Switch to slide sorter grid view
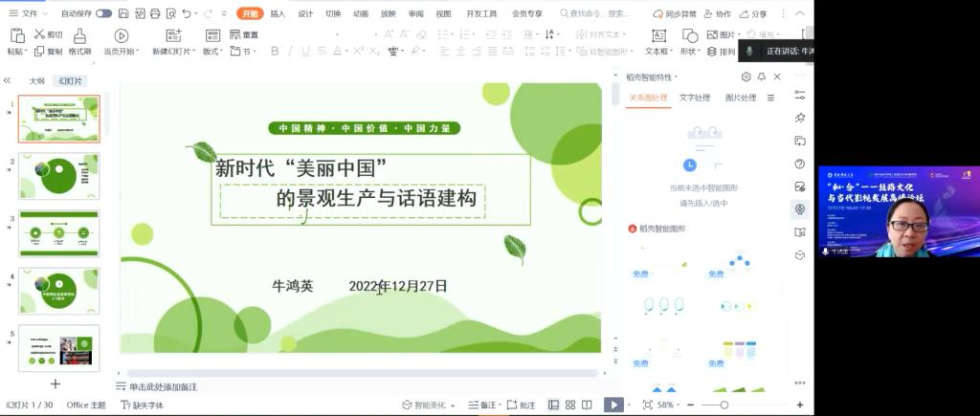980x416 pixels. coord(569,405)
